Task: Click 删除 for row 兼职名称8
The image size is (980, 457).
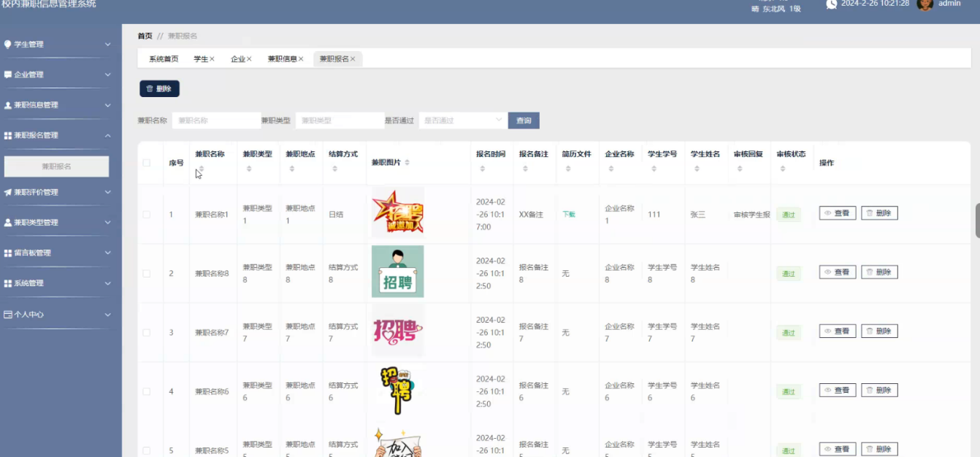Action: pyautogui.click(x=879, y=272)
